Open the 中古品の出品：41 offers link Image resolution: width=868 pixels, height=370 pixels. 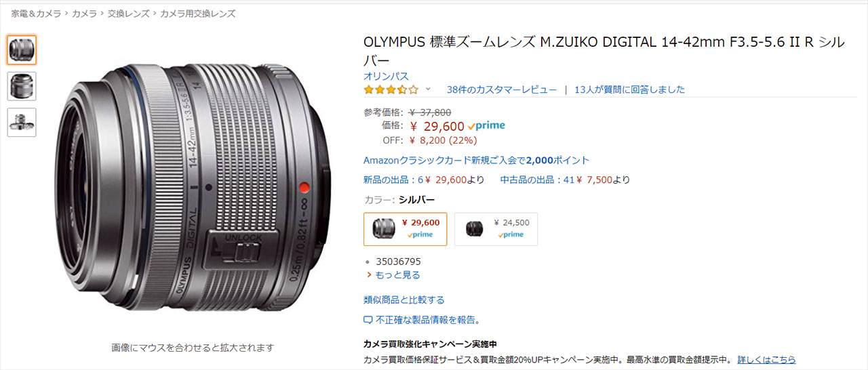coord(536,180)
